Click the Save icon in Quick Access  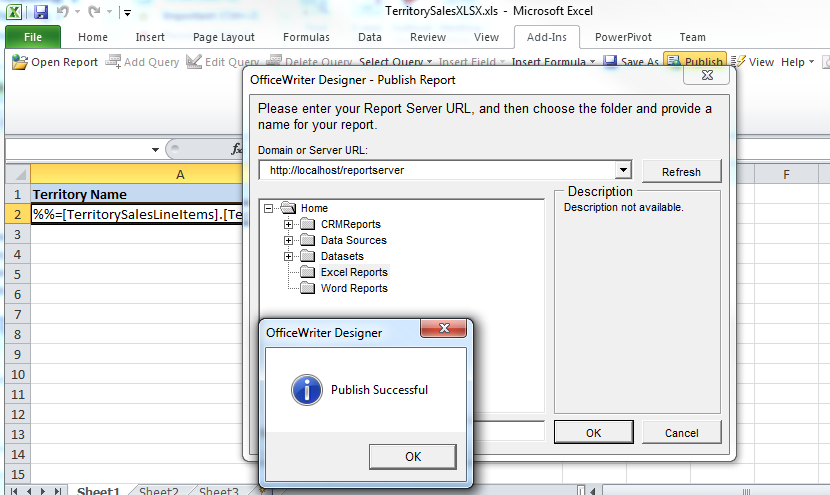(x=41, y=13)
